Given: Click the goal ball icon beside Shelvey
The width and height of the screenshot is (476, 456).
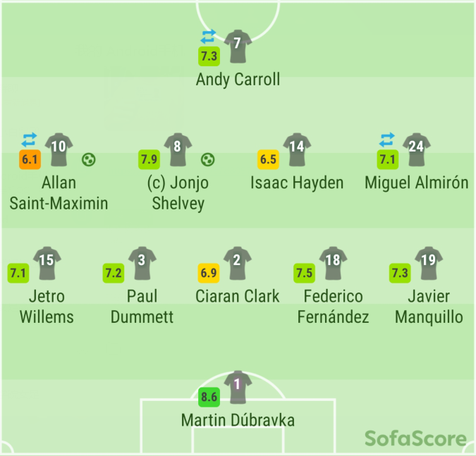Looking at the screenshot, I should click(207, 160).
